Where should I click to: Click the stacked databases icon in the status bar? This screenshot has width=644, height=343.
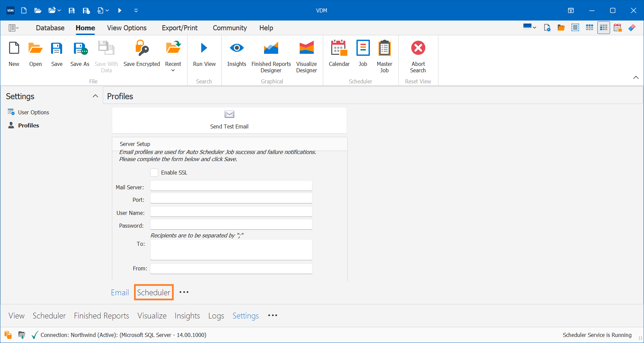[8, 335]
